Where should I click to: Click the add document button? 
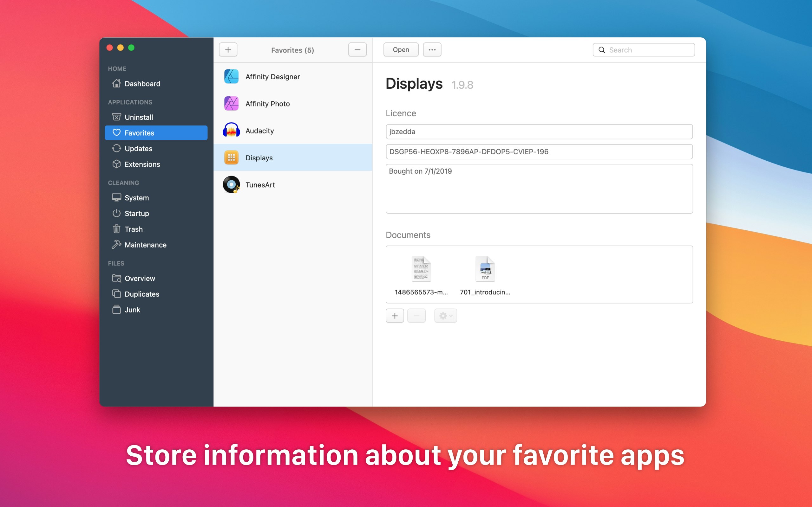394,315
